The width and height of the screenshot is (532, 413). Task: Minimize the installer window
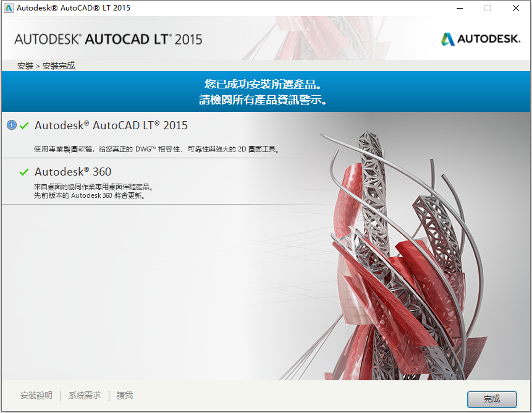(460, 8)
